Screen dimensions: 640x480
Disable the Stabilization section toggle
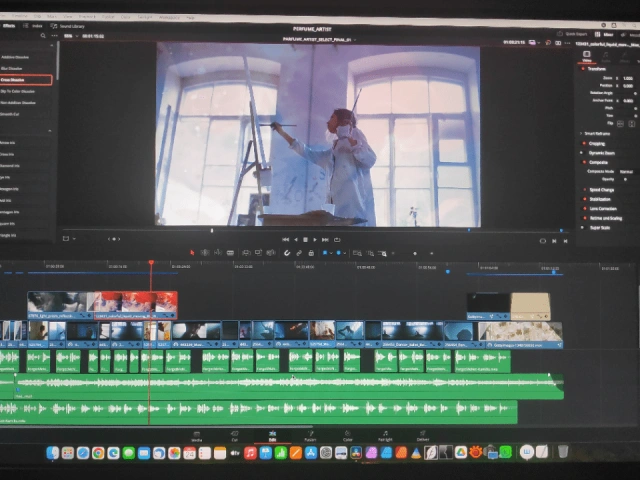click(x=584, y=199)
